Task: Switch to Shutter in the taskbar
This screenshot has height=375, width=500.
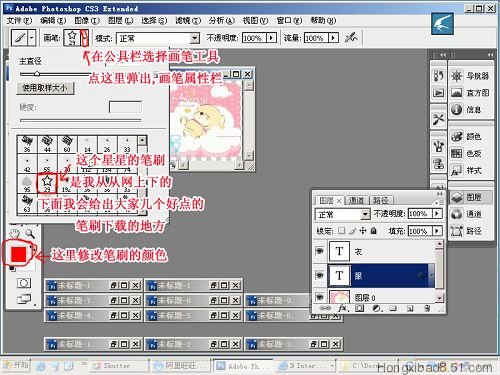Action: click(x=118, y=366)
